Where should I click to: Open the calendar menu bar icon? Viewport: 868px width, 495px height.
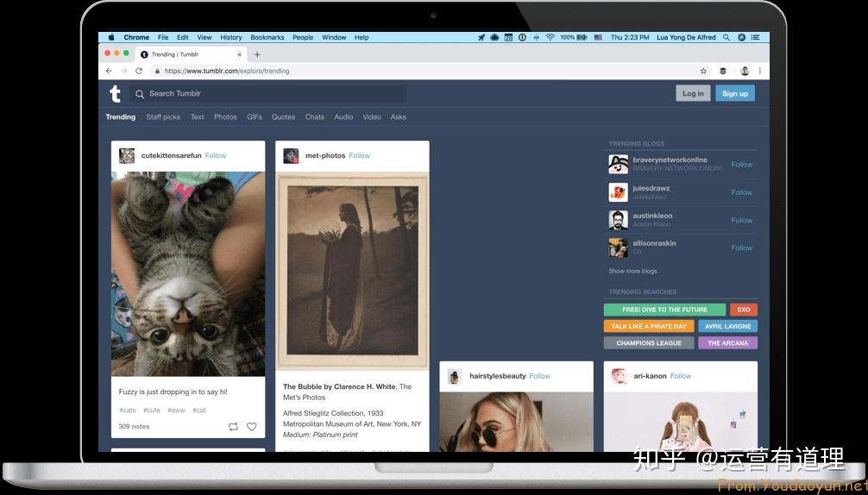click(509, 37)
